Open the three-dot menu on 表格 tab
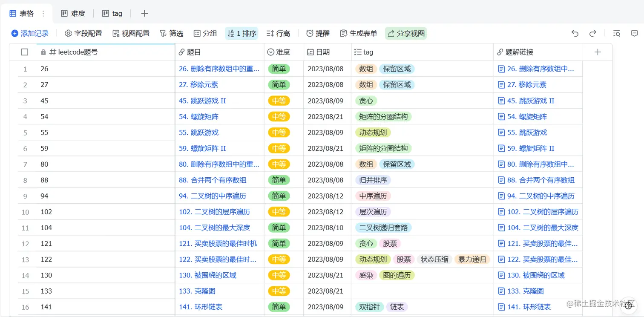644x317 pixels. pos(43,14)
